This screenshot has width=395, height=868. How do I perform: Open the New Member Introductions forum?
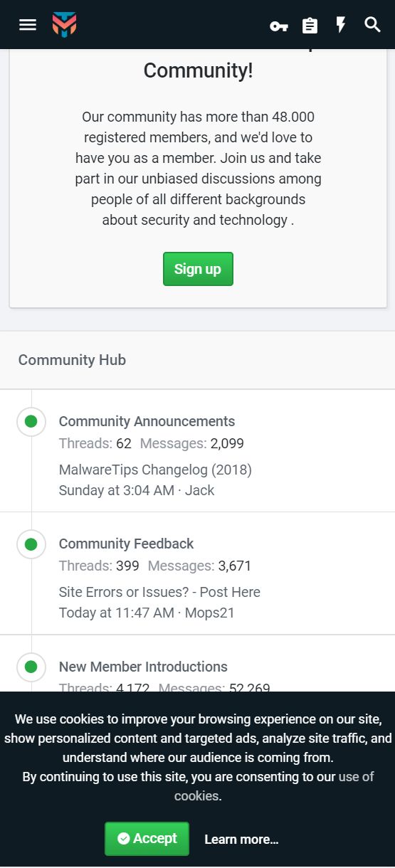click(x=143, y=667)
